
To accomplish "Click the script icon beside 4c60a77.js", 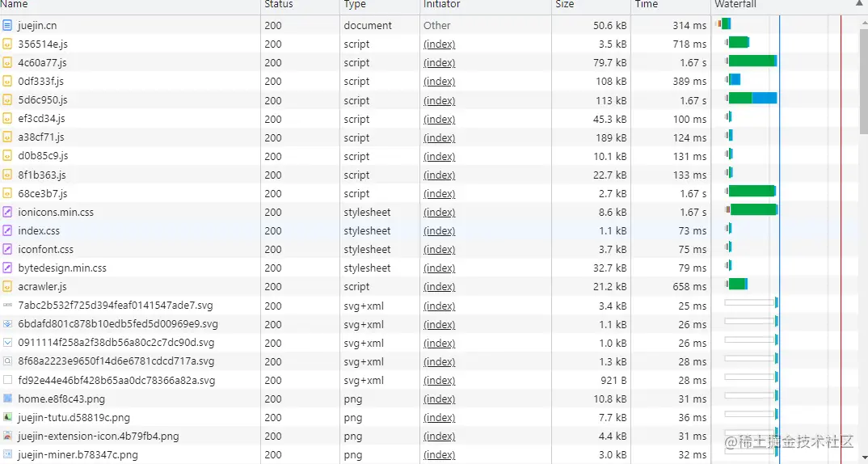I will click(7, 62).
